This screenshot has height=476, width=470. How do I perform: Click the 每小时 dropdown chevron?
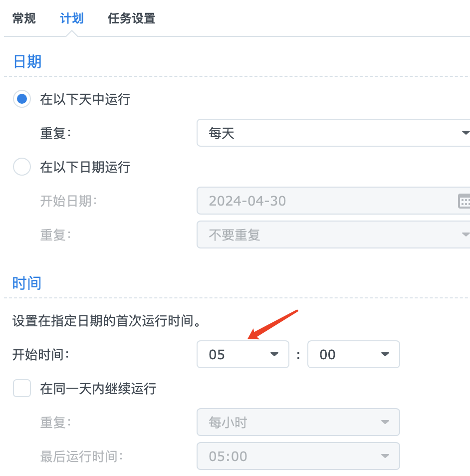pos(385,422)
